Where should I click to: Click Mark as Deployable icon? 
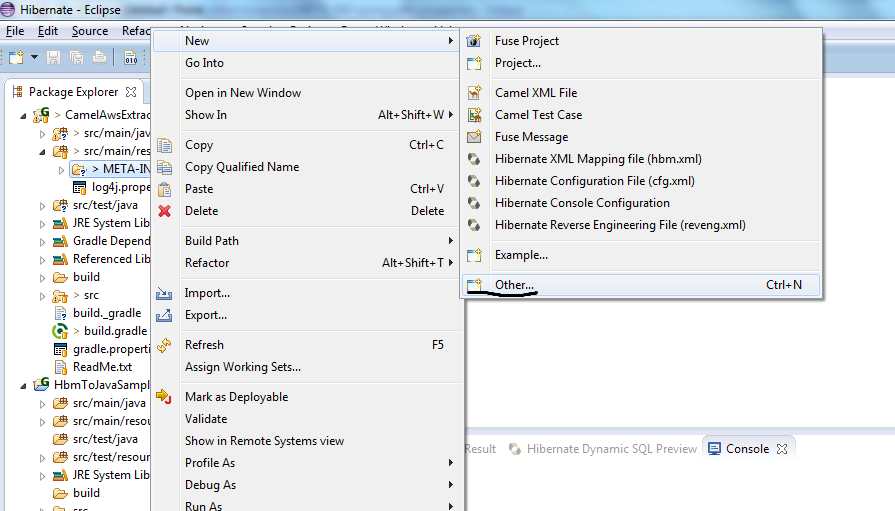(164, 396)
